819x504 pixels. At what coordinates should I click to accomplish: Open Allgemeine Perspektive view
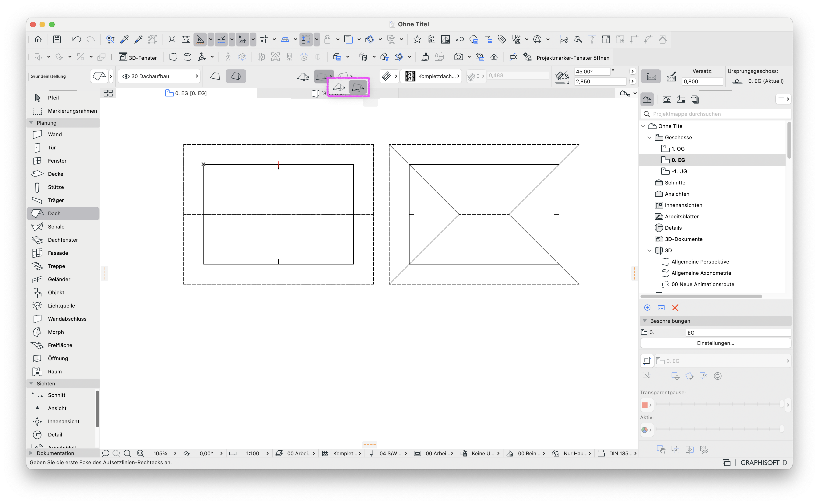tap(700, 262)
